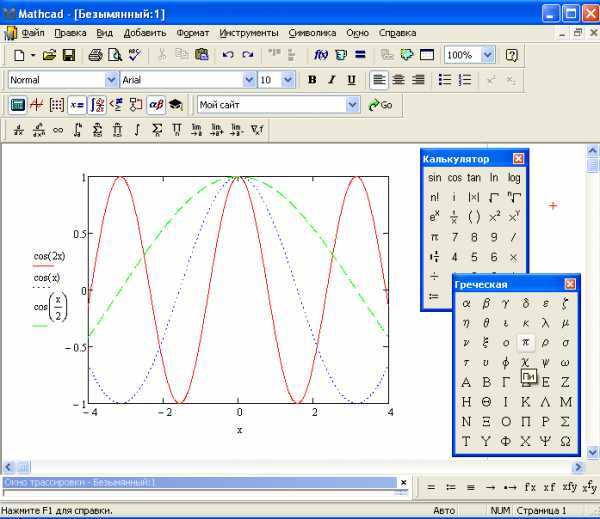Toggle Italic formatting
The height and width of the screenshot is (519, 600).
pyautogui.click(x=331, y=80)
